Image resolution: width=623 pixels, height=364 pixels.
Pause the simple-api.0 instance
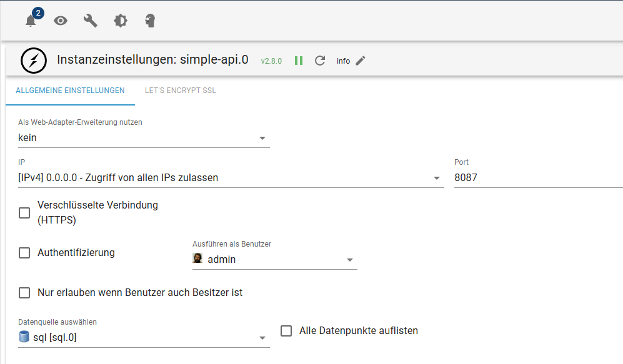click(x=299, y=61)
